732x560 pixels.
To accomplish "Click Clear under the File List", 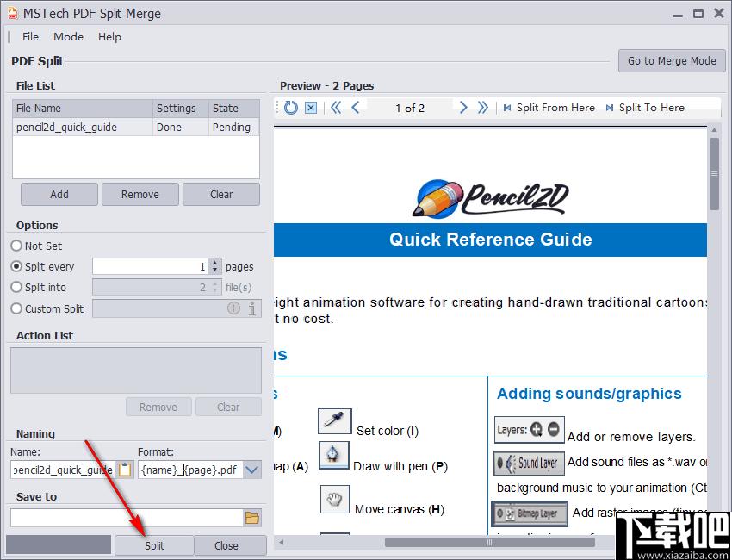I will [x=221, y=195].
